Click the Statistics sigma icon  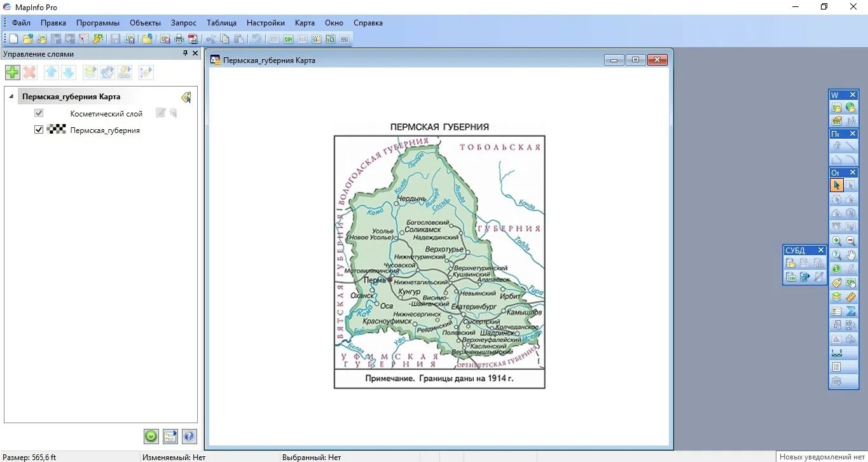click(851, 311)
